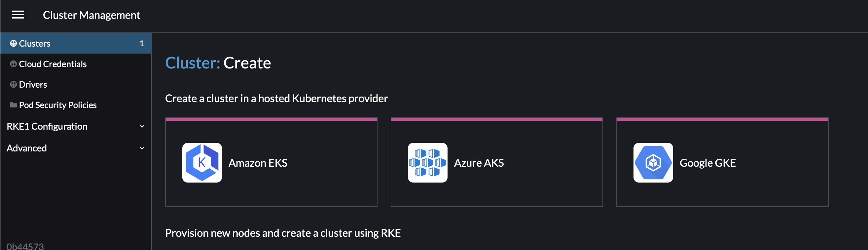This screenshot has width=868, height=250.
Task: Expand the RKE1 Configuration section
Action: pyautogui.click(x=142, y=126)
